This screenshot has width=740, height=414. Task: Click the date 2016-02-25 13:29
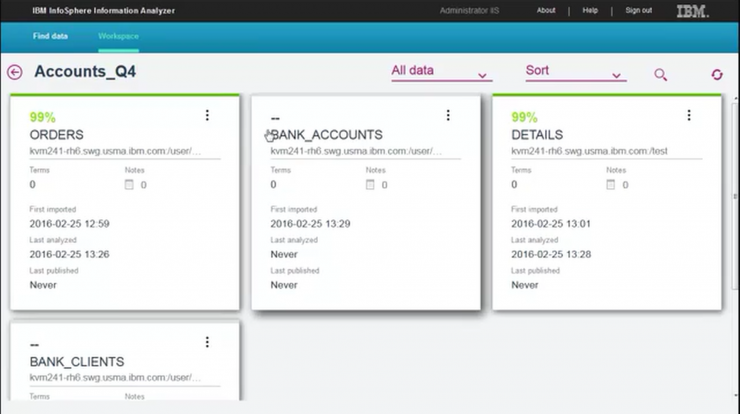(x=311, y=224)
